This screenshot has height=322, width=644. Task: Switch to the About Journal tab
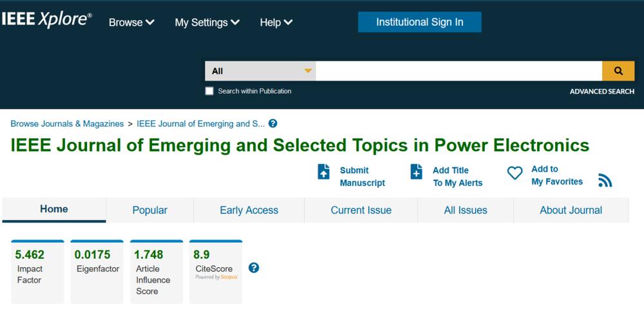point(571,211)
